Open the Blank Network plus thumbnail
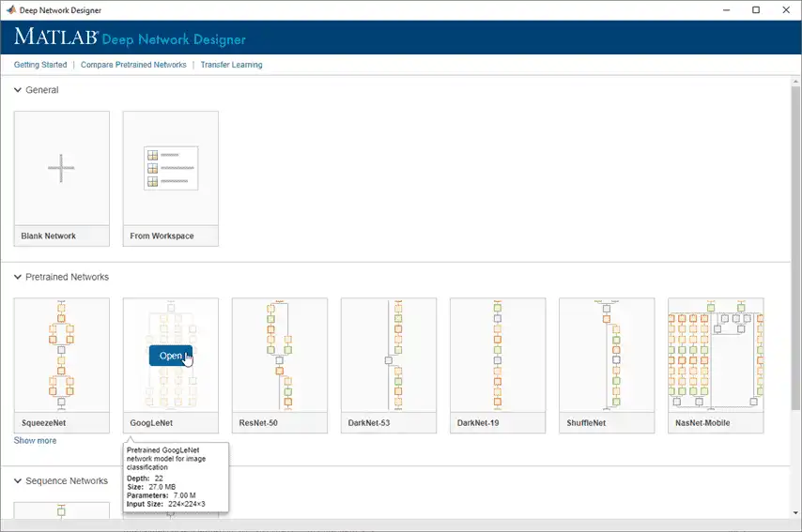The width and height of the screenshot is (802, 532). point(61,168)
